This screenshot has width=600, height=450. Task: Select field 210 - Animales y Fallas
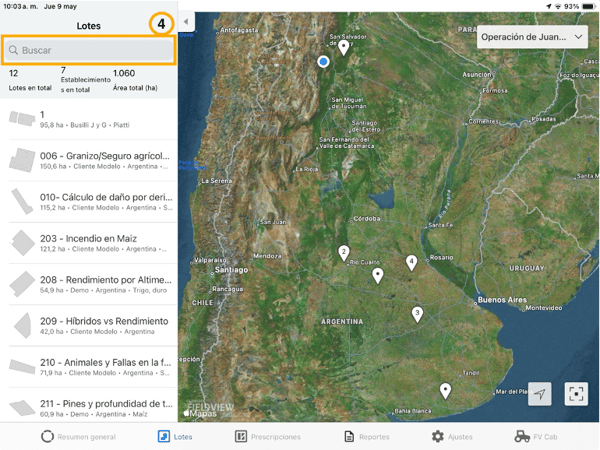89,367
